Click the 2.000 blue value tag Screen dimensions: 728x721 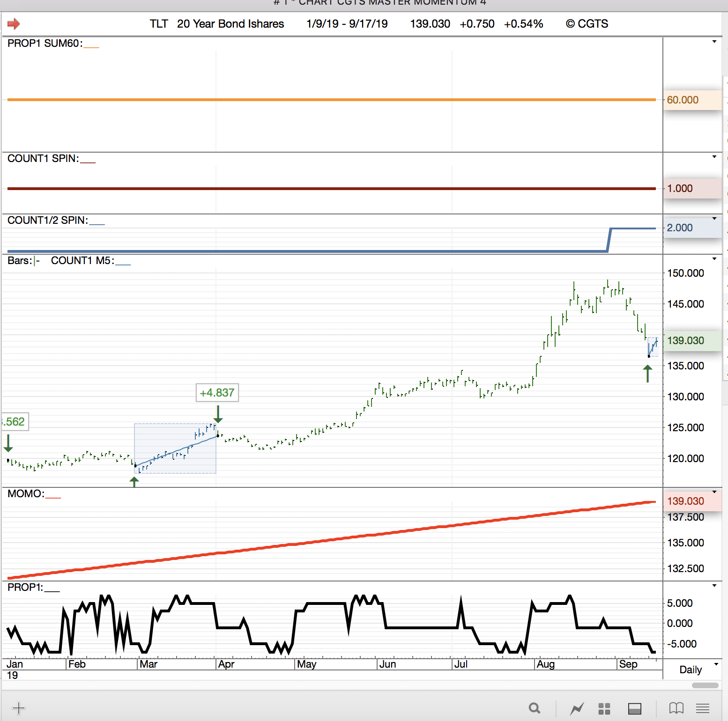pos(692,228)
